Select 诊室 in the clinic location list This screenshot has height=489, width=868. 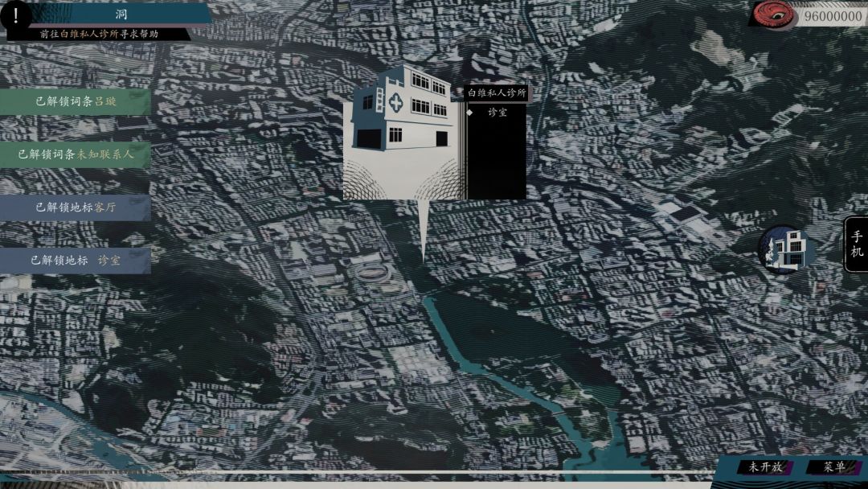tap(497, 113)
